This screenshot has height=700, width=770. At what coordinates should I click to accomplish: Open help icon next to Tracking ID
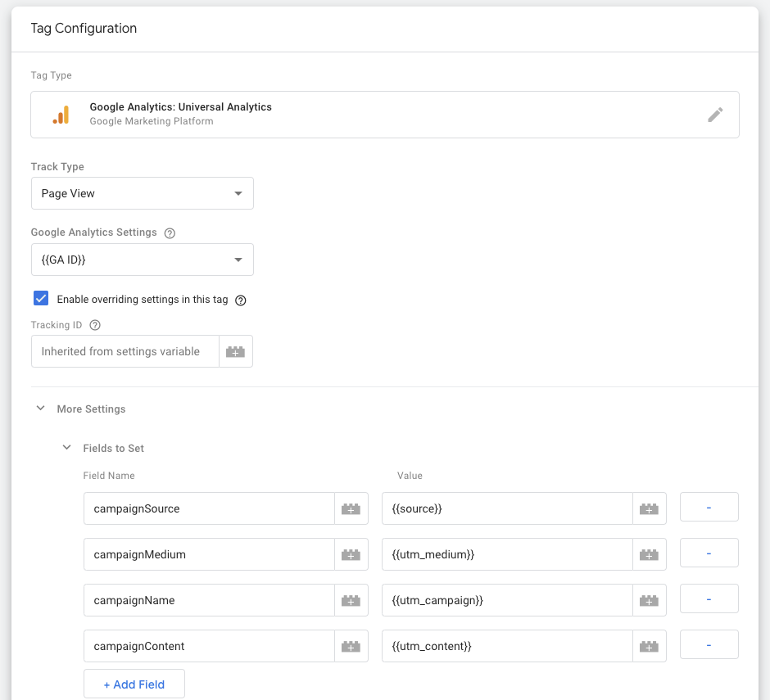pyautogui.click(x=95, y=325)
